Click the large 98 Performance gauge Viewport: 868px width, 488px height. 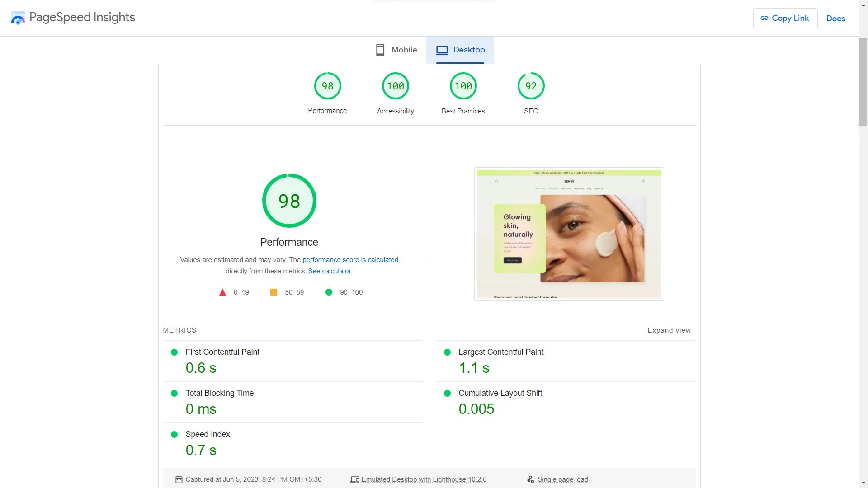[x=289, y=201]
